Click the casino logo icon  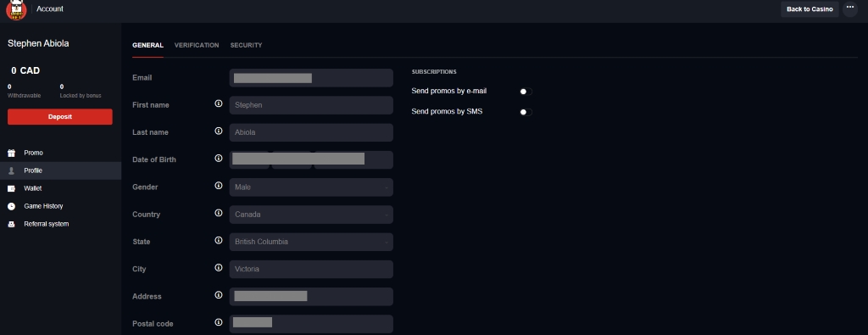click(x=16, y=10)
